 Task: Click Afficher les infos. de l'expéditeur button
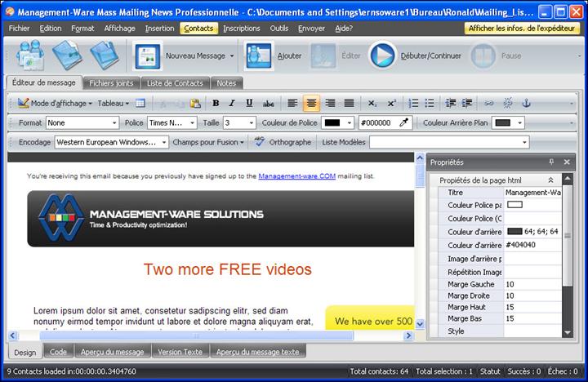pyautogui.click(x=522, y=28)
